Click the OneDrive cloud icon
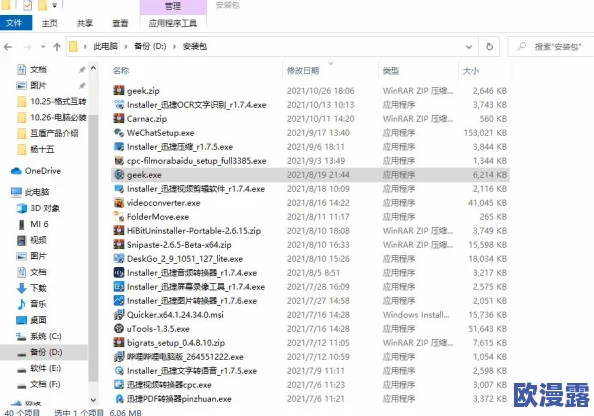The height and width of the screenshot is (416, 594). click(x=16, y=171)
